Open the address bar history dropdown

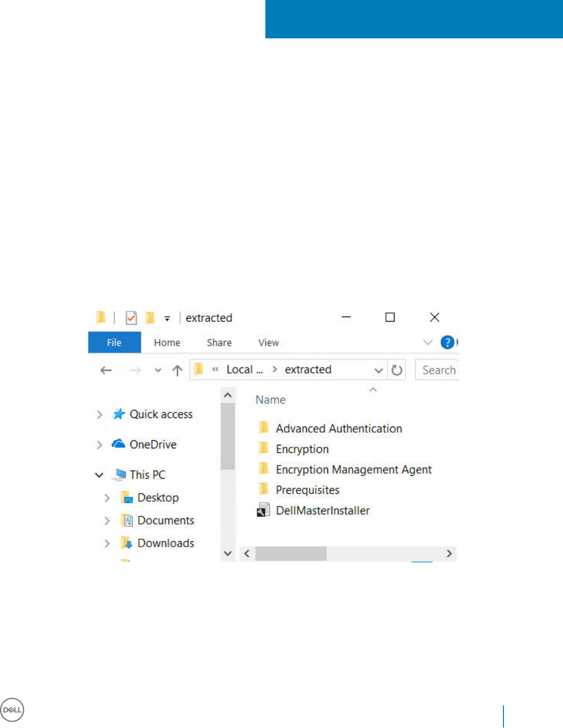pos(378,370)
